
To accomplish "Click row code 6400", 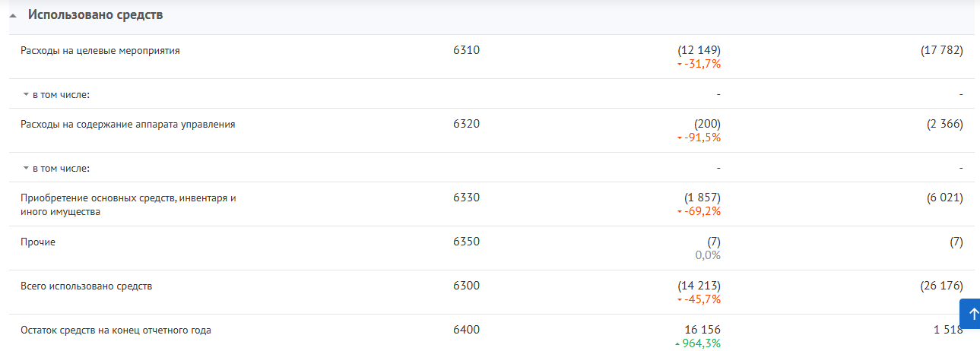I will tap(466, 330).
